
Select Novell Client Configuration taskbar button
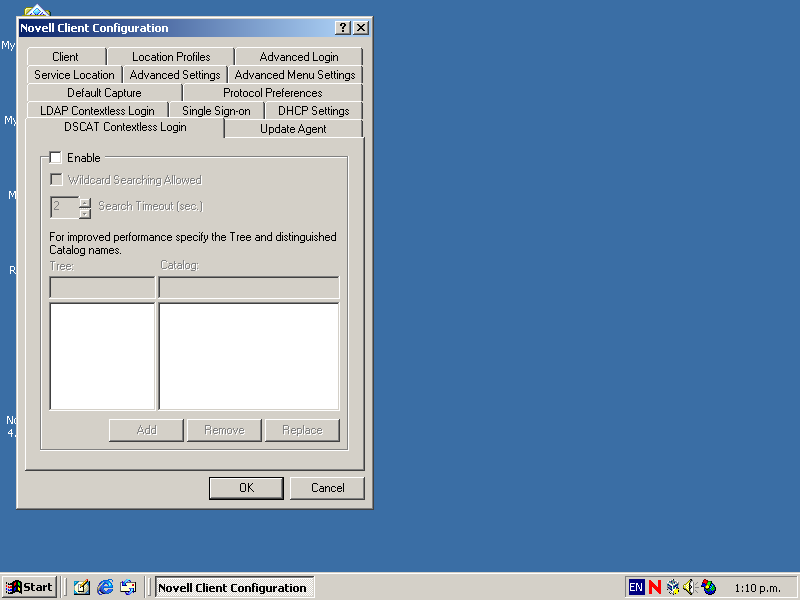[234, 587]
